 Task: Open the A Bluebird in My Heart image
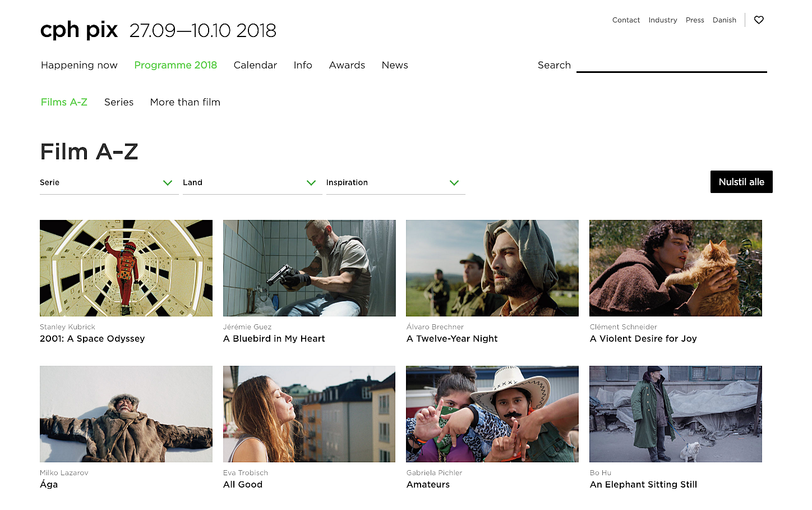pyautogui.click(x=310, y=268)
